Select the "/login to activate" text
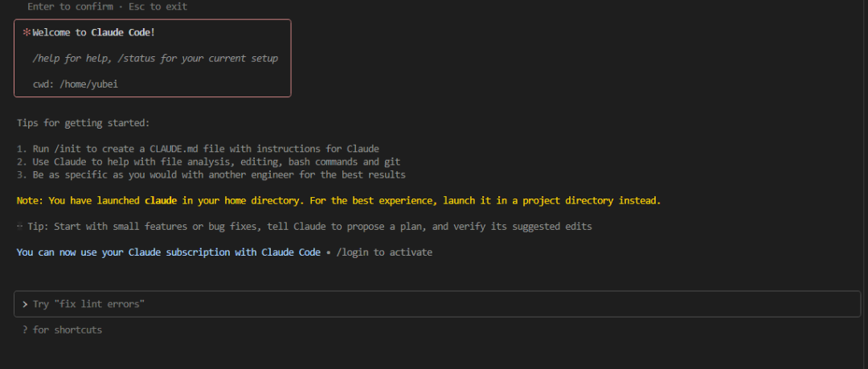The image size is (868, 369). tap(384, 252)
